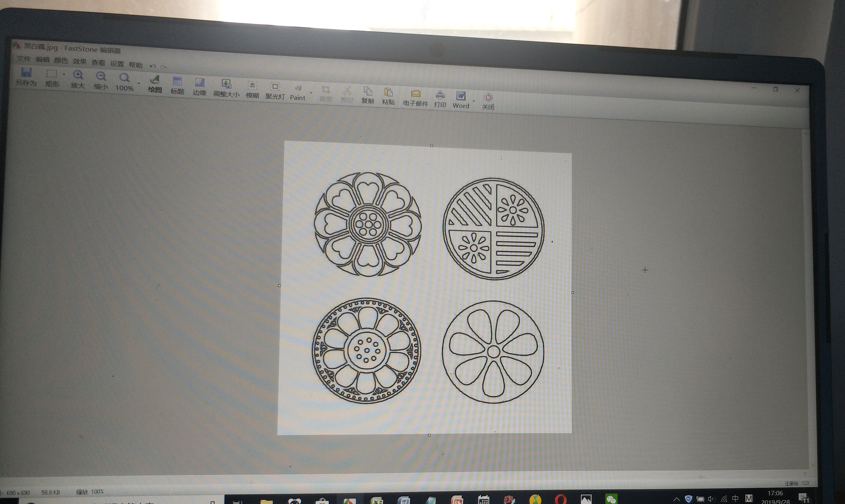
Task: Open the 查看 menu
Action: [99, 63]
